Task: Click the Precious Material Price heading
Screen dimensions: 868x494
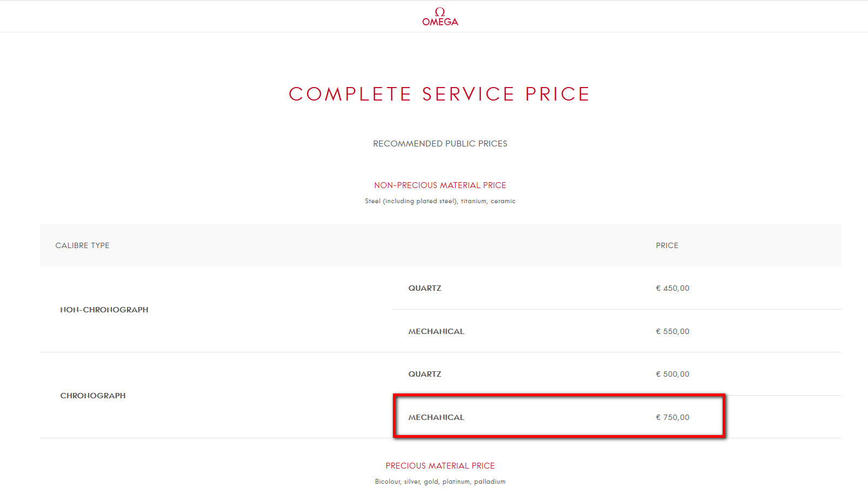Action: click(440, 466)
